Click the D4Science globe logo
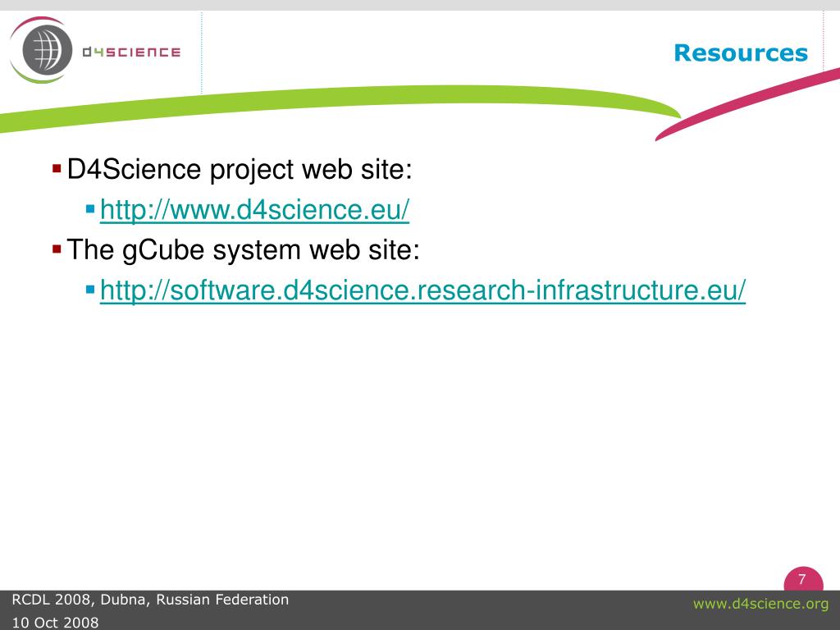This screenshot has width=840, height=630. pyautogui.click(x=41, y=50)
